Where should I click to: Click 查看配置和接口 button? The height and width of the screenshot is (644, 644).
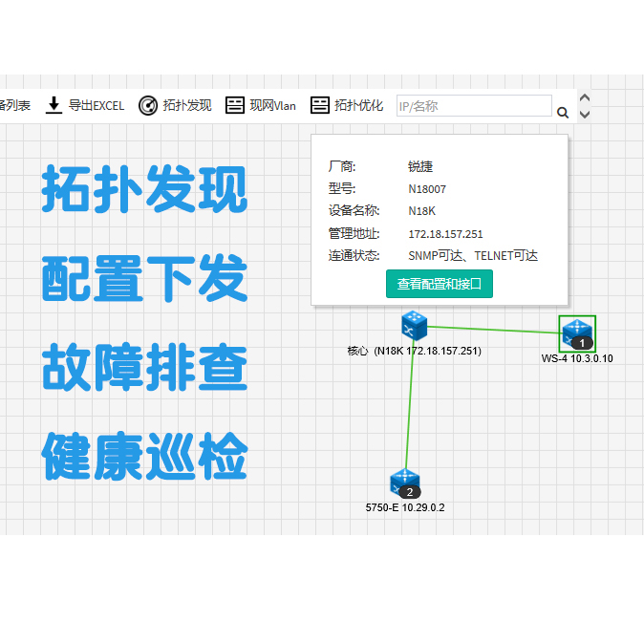440,284
